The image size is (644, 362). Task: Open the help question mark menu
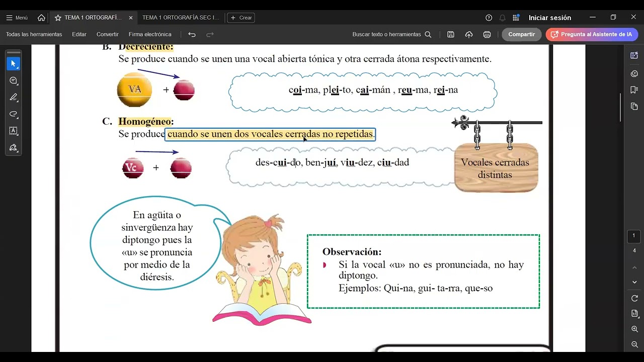click(x=489, y=18)
